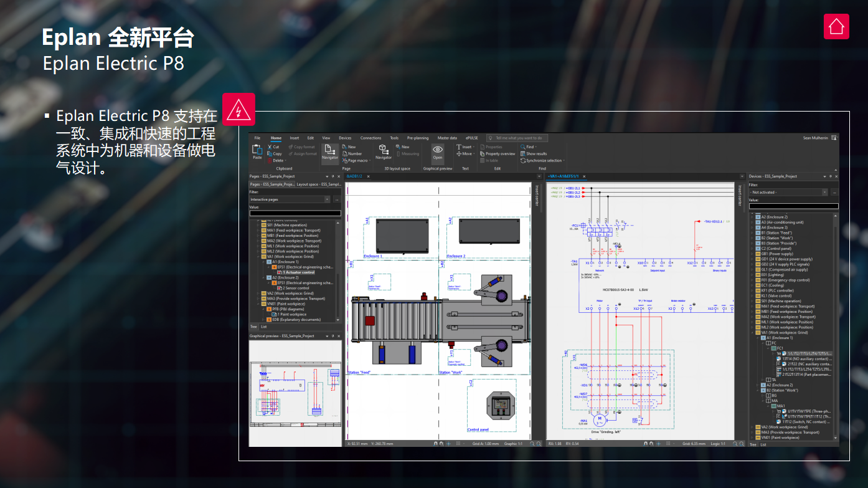The height and width of the screenshot is (488, 868).
Task: Click the Measuring tool icon
Action: [399, 153]
